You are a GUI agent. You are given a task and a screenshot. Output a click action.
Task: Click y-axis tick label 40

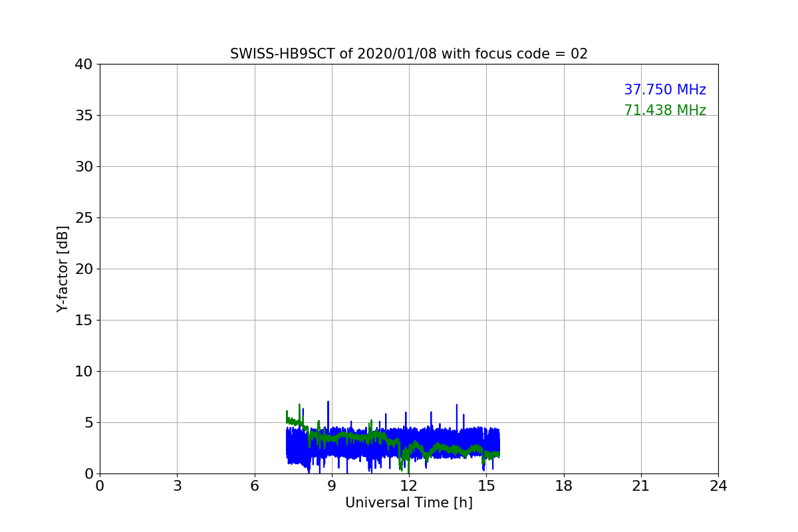(x=84, y=65)
